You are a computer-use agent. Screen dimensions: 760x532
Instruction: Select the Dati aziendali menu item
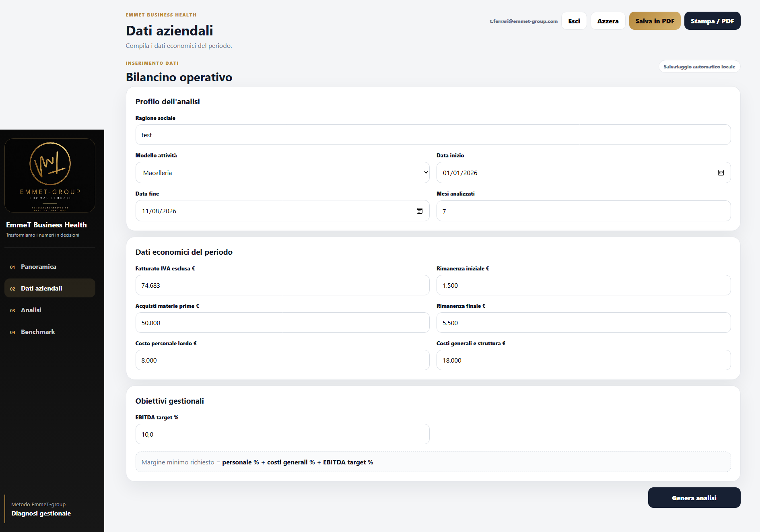coord(50,288)
